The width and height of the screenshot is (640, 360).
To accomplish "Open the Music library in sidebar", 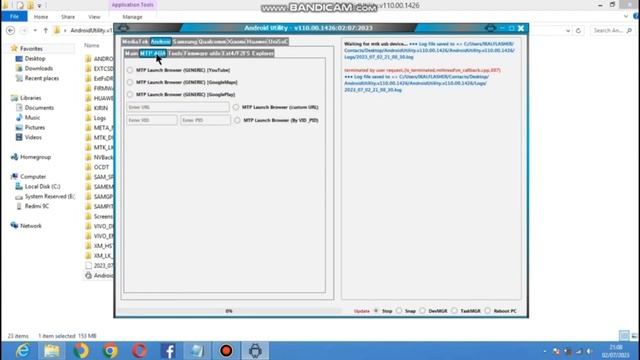I will click(x=32, y=118).
